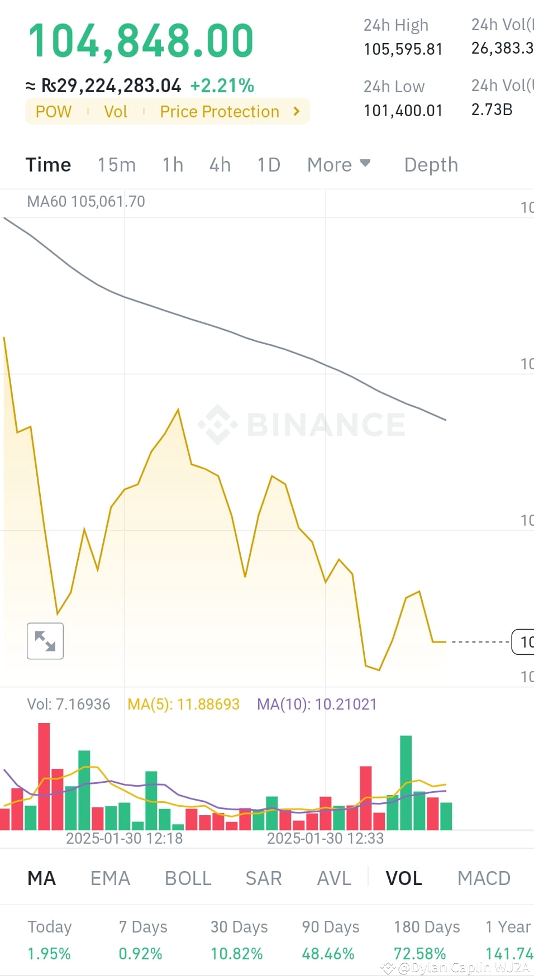
Task: Open the Depth chart view
Action: [x=431, y=165]
